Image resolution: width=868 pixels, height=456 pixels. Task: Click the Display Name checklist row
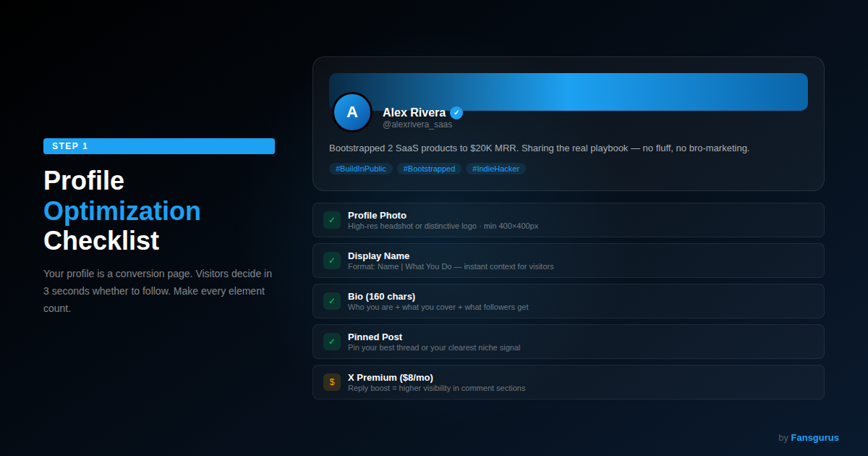tap(569, 260)
